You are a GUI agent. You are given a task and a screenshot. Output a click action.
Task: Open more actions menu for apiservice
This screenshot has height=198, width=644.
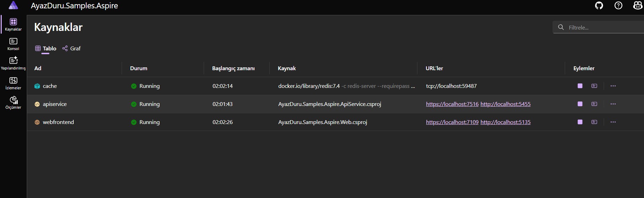(x=613, y=104)
